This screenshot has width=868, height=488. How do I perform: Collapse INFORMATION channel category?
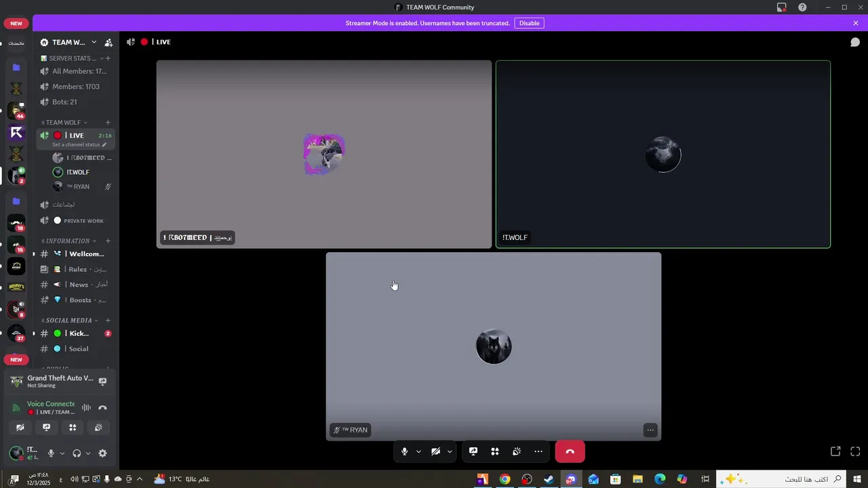(x=68, y=241)
